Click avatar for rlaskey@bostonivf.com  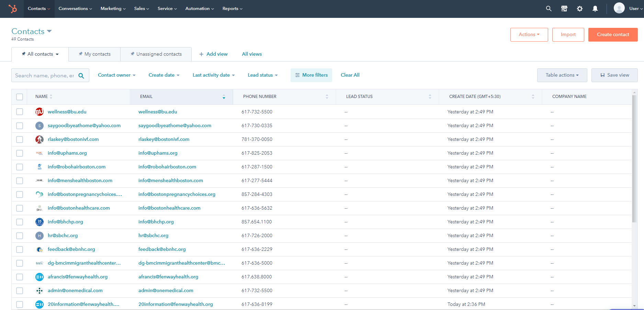39,139
